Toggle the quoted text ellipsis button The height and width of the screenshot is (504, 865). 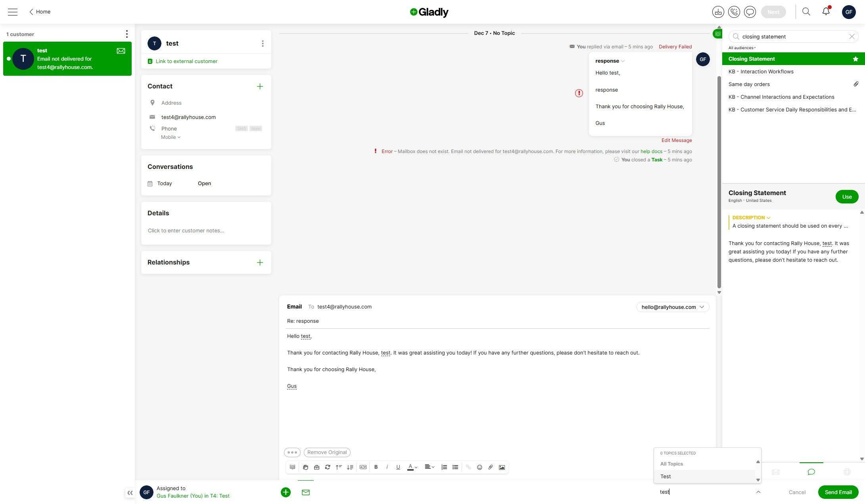point(292,452)
